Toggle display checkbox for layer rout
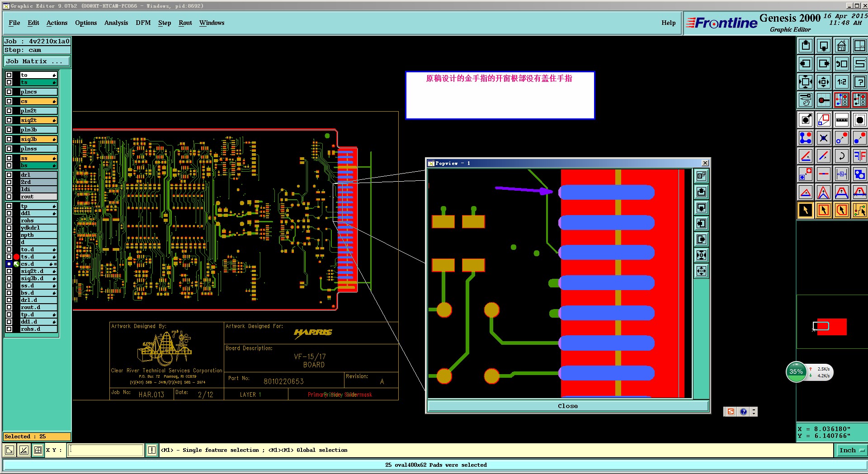 pos(9,197)
